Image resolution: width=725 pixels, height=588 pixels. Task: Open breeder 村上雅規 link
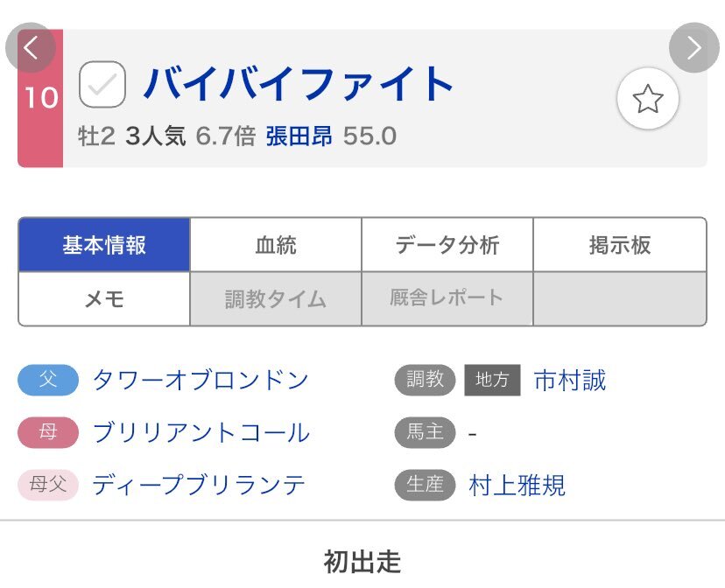(517, 485)
